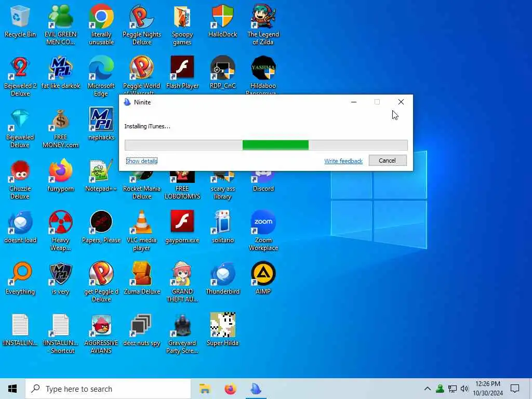Open the network tray icon
532x399 pixels.
click(453, 389)
